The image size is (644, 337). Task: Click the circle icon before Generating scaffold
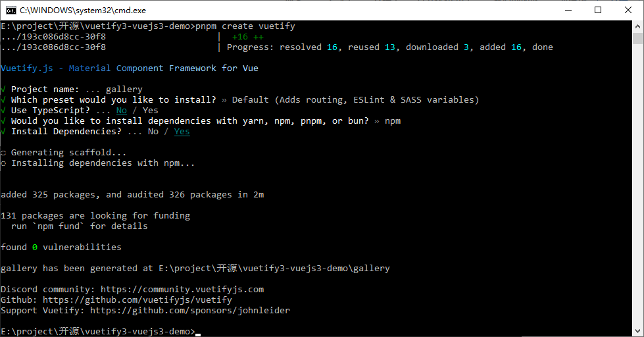coord(3,153)
